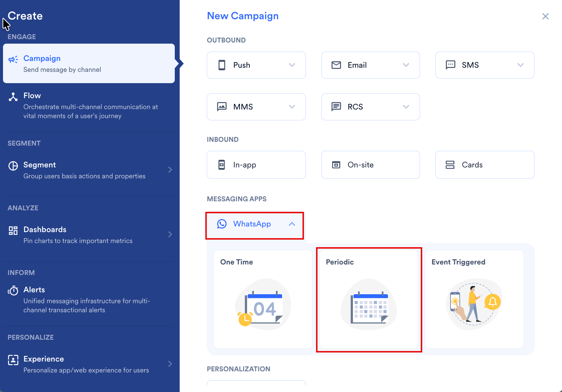This screenshot has height=392, width=562.
Task: Expand the Segment submenu arrow
Action: point(170,170)
